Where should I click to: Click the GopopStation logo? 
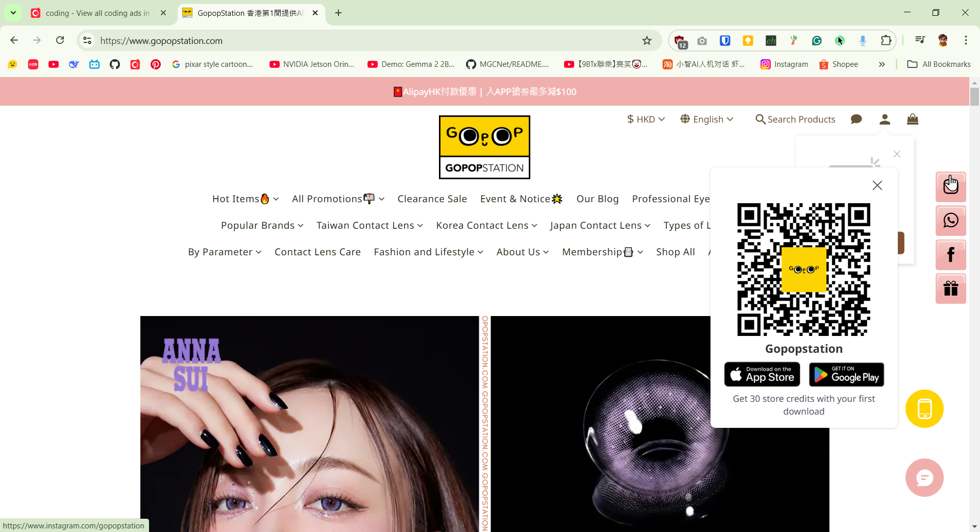(x=484, y=147)
